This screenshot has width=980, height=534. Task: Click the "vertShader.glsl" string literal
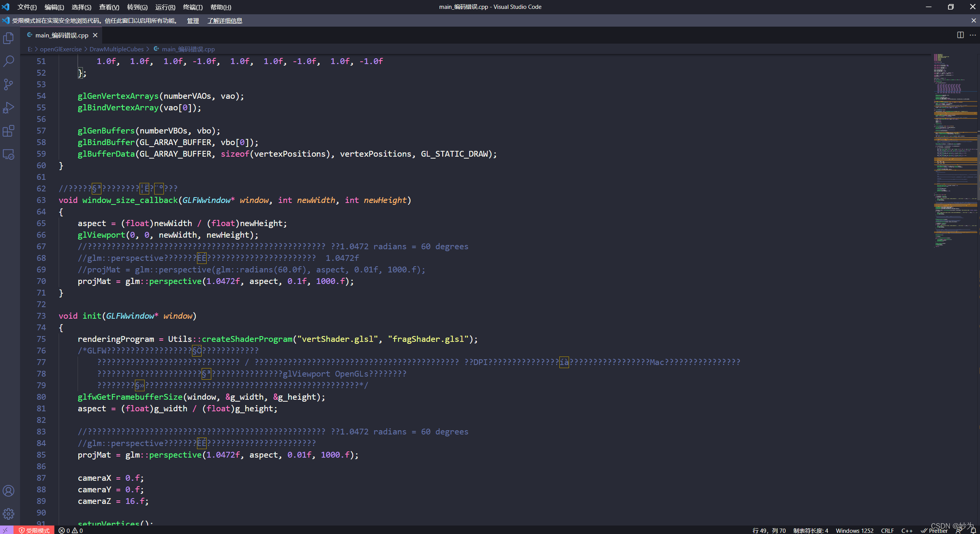pyautogui.click(x=337, y=339)
